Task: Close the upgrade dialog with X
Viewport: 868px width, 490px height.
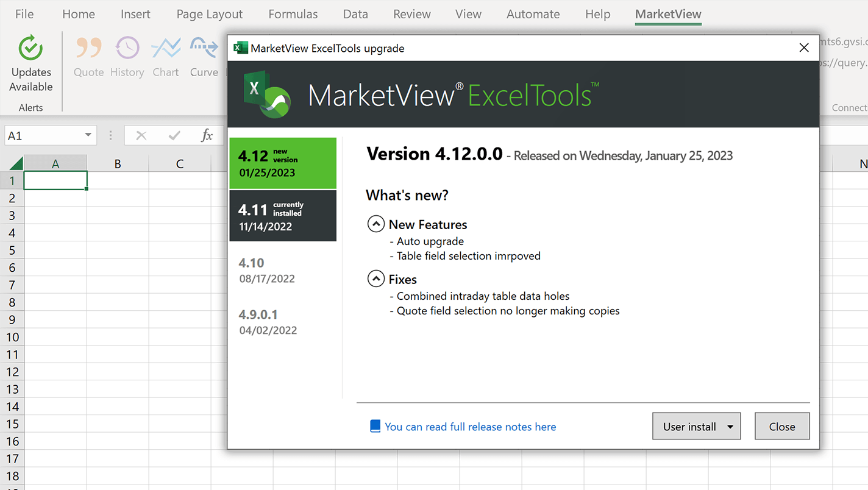Action: (x=804, y=48)
